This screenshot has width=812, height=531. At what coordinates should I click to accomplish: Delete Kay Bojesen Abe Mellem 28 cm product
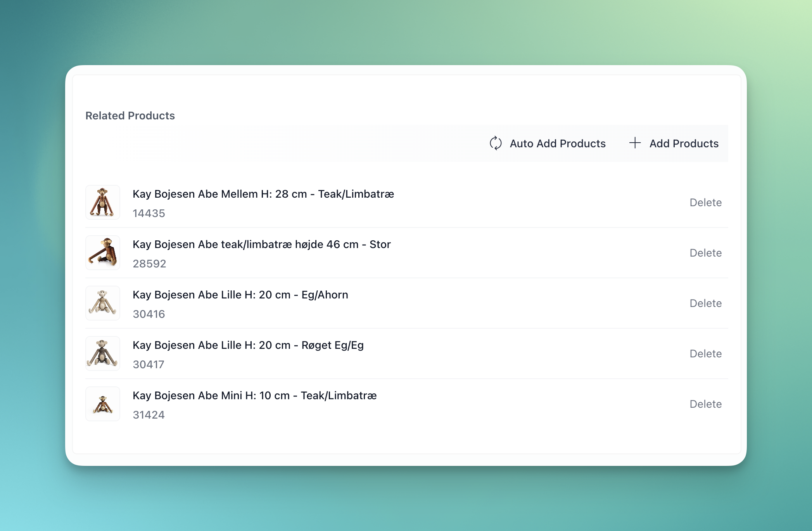(705, 202)
